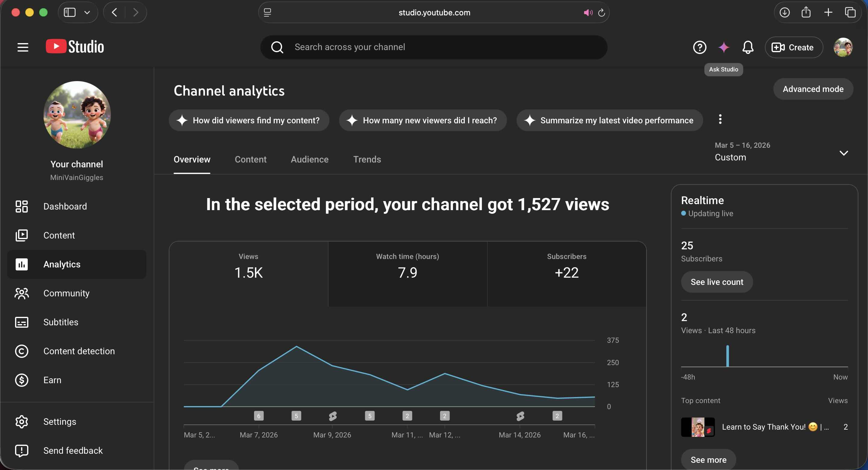The image size is (868, 470).
Task: Open the three-dot more prompts menu
Action: pyautogui.click(x=720, y=119)
